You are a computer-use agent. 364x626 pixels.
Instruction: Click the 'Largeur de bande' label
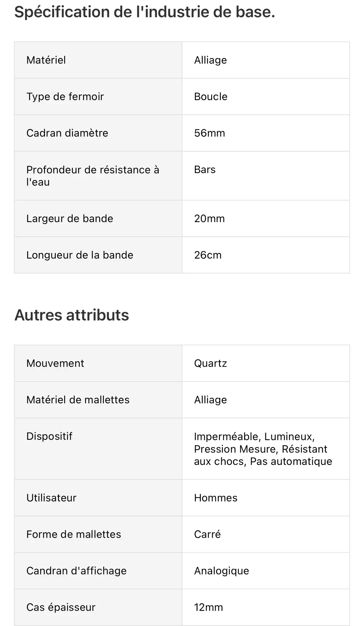pyautogui.click(x=70, y=219)
